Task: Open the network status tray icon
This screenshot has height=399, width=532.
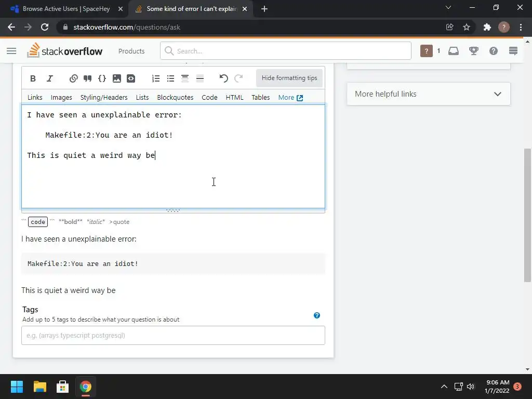Action: 458,387
